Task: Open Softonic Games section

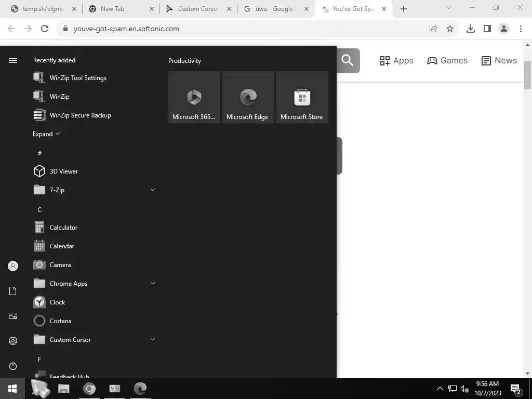Action: (447, 60)
